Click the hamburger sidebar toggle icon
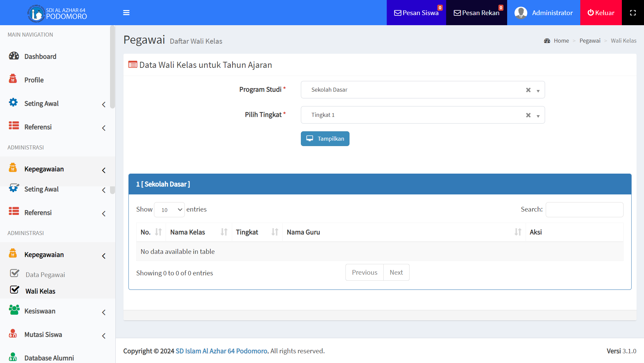Screen dimensions: 644x363 tap(126, 13)
